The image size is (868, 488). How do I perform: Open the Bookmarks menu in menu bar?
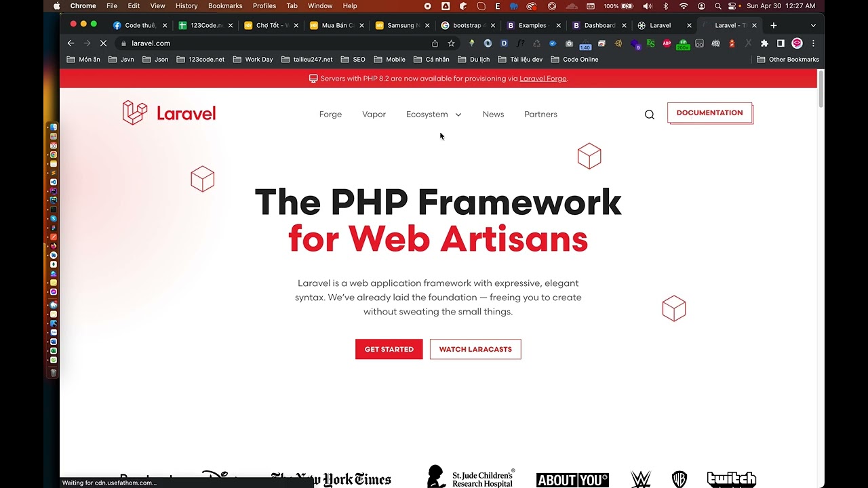click(225, 6)
